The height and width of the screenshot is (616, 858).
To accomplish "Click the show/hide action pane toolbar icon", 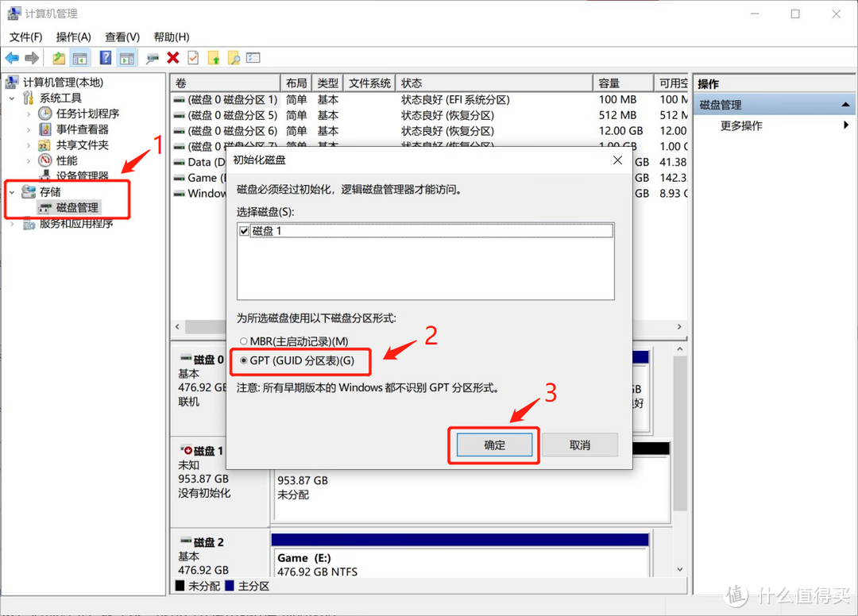I will pyautogui.click(x=127, y=57).
